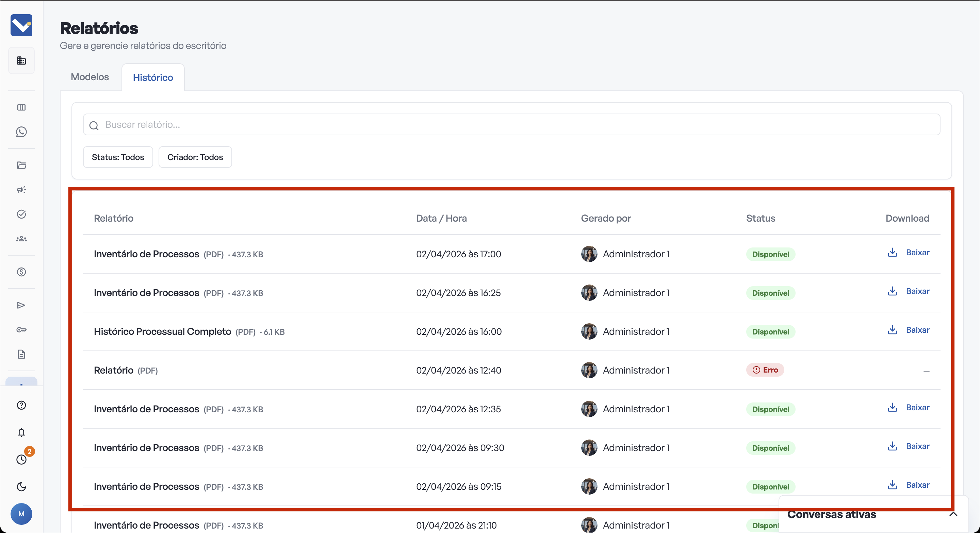
Task: Click the clock icon with badge 2
Action: [x=21, y=459]
